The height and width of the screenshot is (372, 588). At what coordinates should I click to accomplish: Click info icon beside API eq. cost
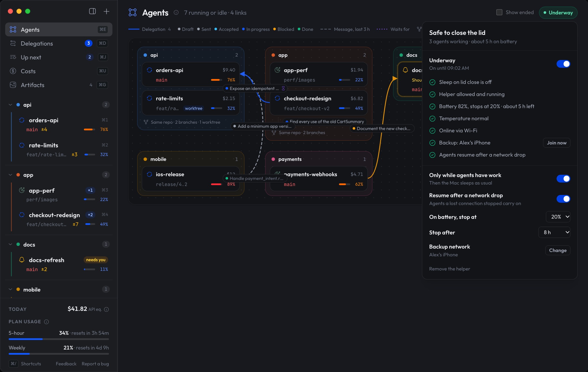coord(106,309)
